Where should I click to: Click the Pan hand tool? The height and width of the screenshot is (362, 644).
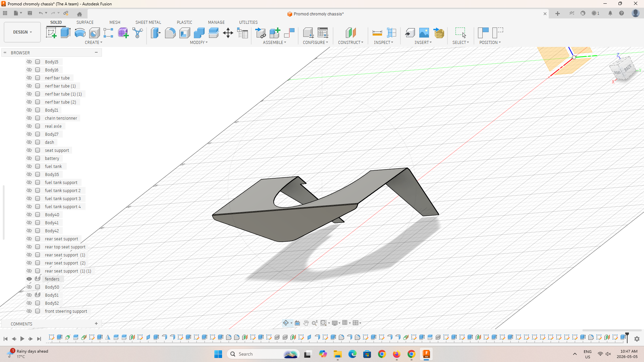point(306,323)
